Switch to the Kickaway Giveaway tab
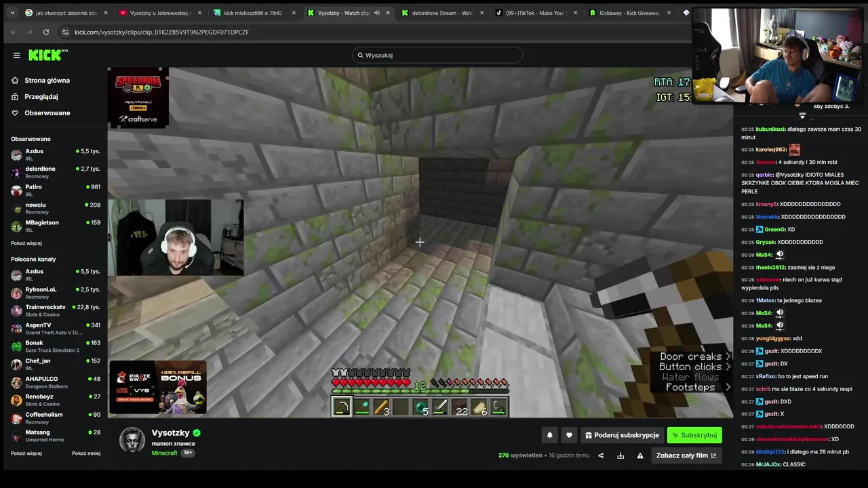The height and width of the screenshot is (488, 868). point(630,13)
